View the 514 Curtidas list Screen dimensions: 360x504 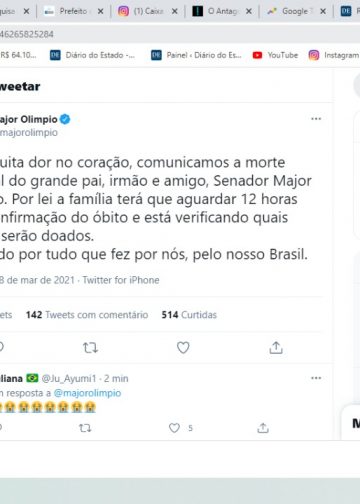click(x=189, y=315)
